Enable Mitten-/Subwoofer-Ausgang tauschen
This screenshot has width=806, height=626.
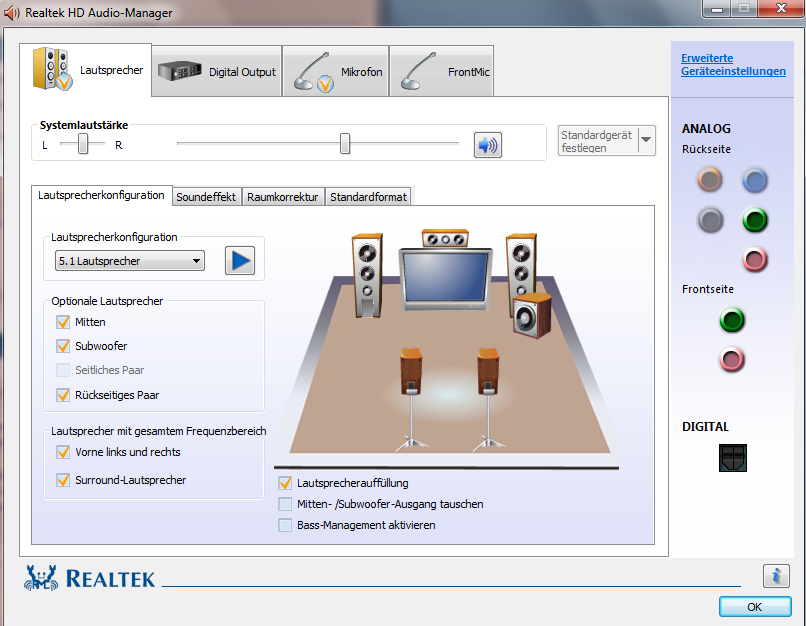tap(285, 504)
